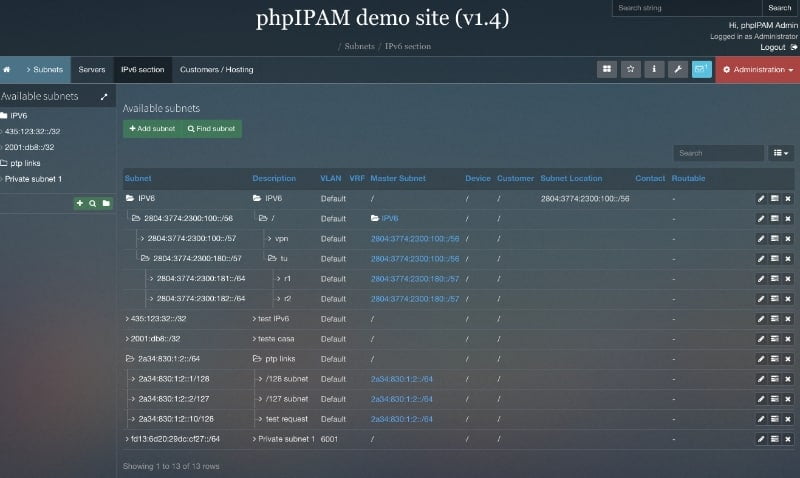Edit the 435:123:32::/32 subnet row

pos(761,319)
